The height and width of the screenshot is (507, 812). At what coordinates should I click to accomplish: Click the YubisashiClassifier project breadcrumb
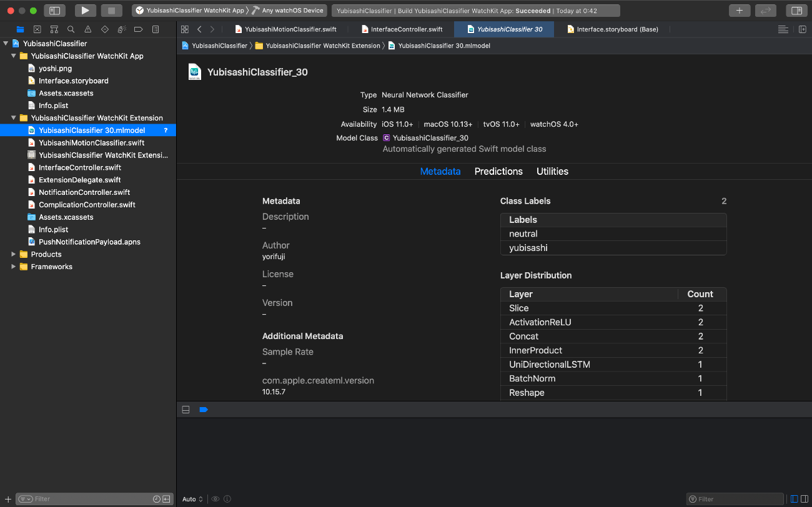tap(214, 46)
